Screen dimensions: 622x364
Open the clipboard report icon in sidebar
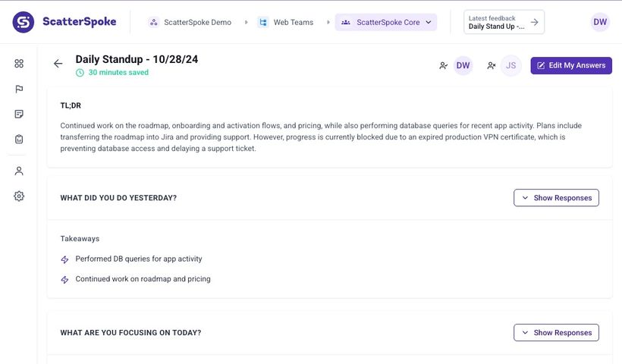19,140
